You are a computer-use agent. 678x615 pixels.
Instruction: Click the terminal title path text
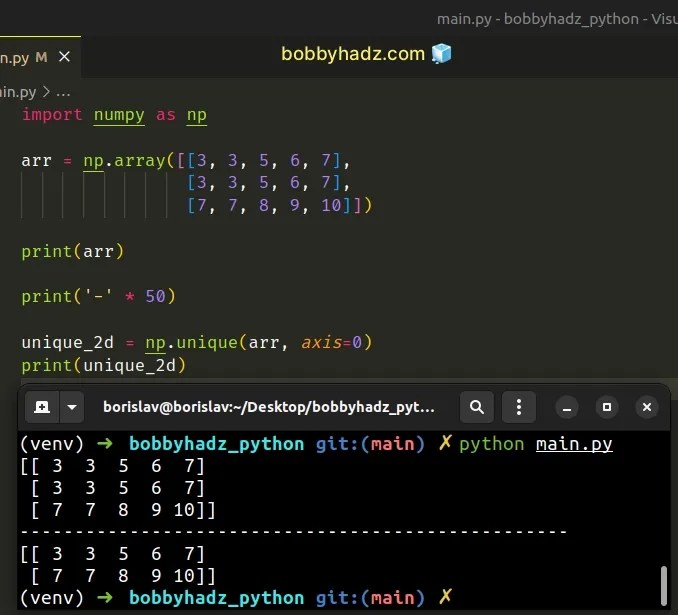point(269,407)
